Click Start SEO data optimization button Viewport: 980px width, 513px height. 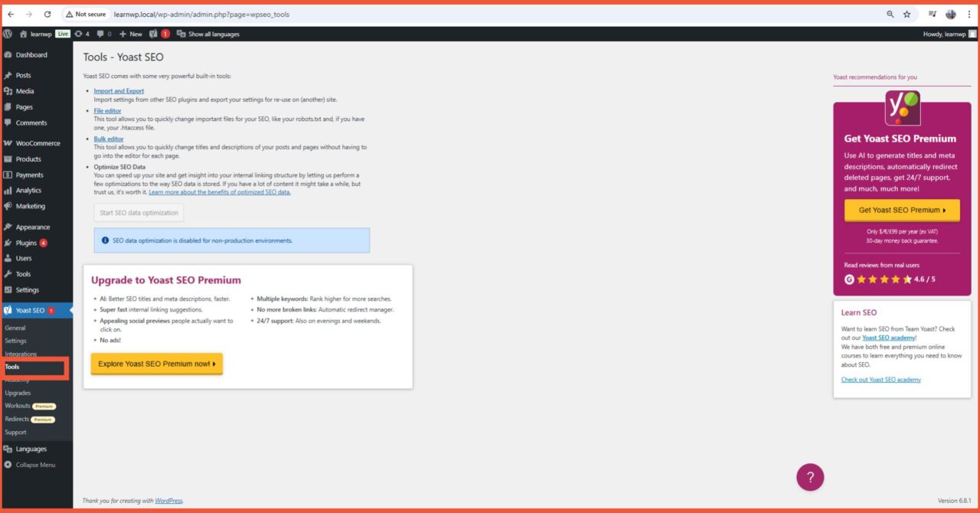[139, 213]
